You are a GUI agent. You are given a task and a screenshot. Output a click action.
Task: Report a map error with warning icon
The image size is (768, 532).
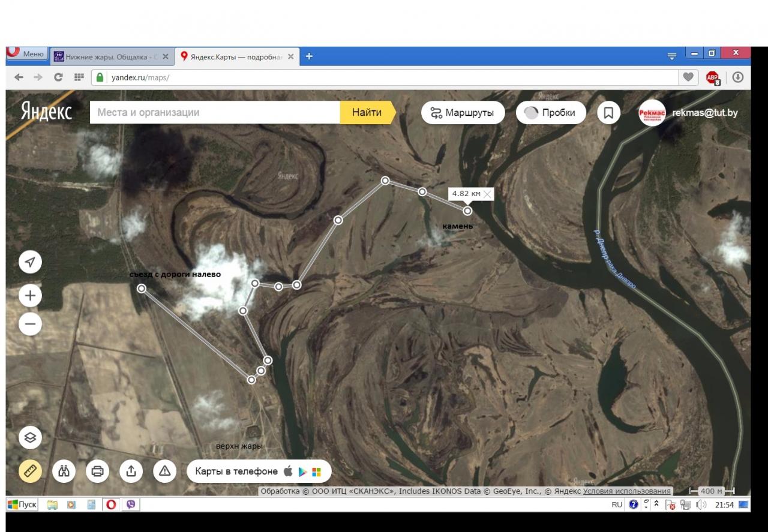coord(164,471)
